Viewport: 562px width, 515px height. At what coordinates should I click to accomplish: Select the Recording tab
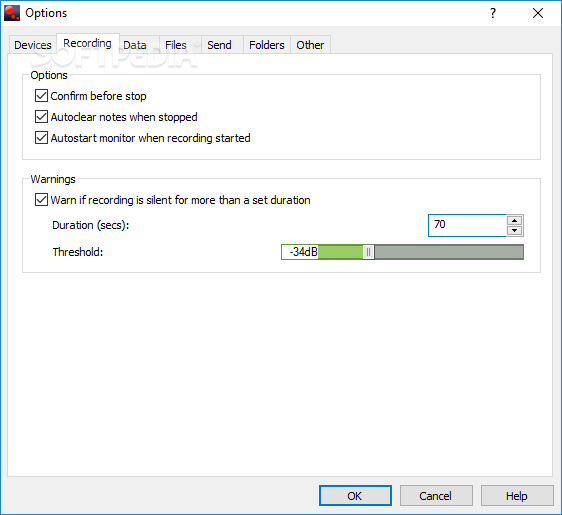87,43
